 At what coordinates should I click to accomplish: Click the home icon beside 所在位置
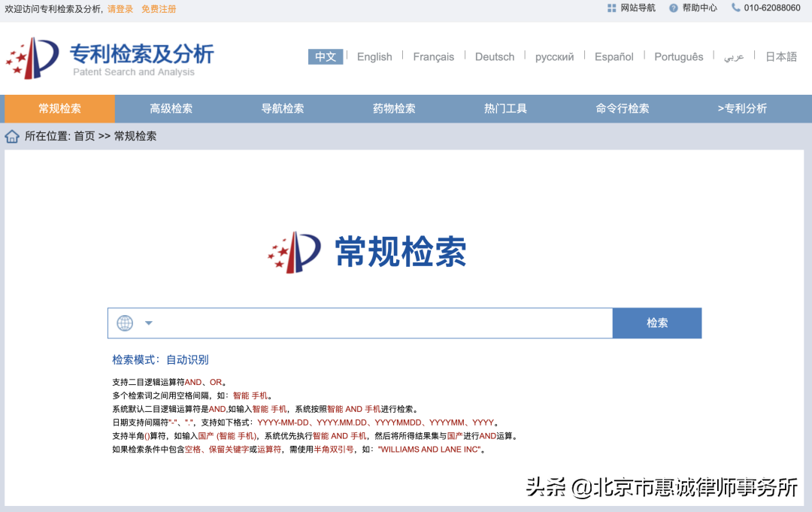[x=12, y=137]
